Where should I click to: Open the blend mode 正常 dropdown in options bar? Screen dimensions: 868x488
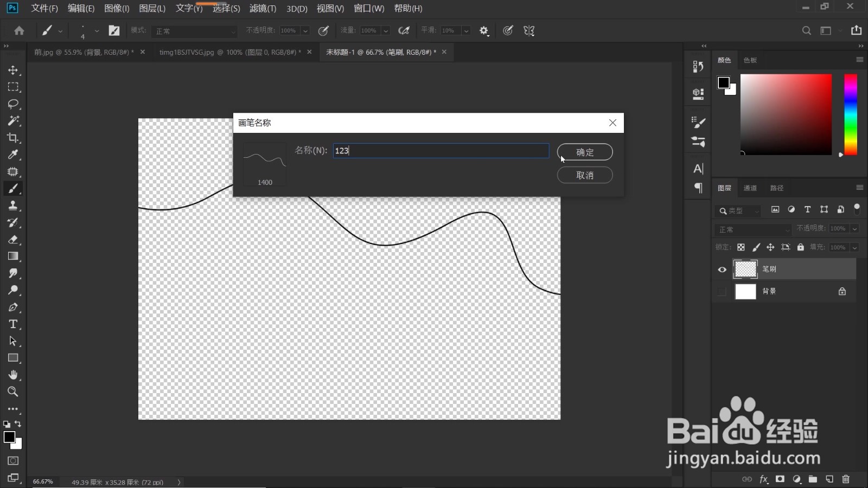tap(194, 31)
